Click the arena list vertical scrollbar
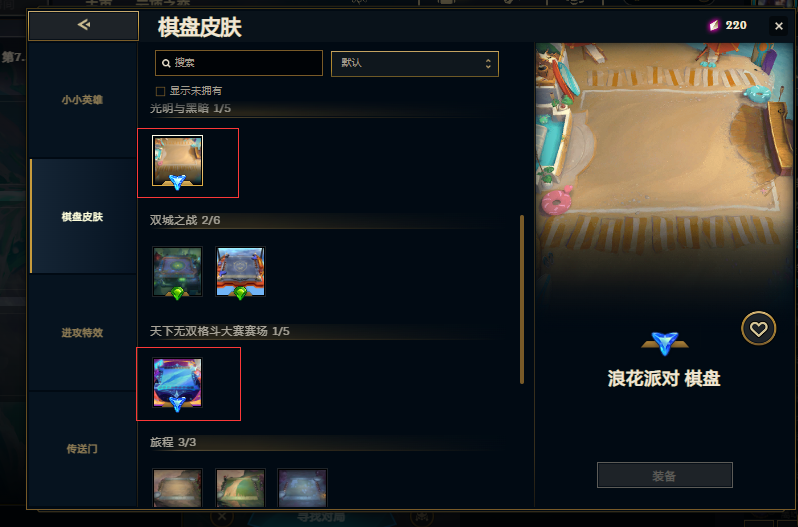798x527 pixels. 522,299
